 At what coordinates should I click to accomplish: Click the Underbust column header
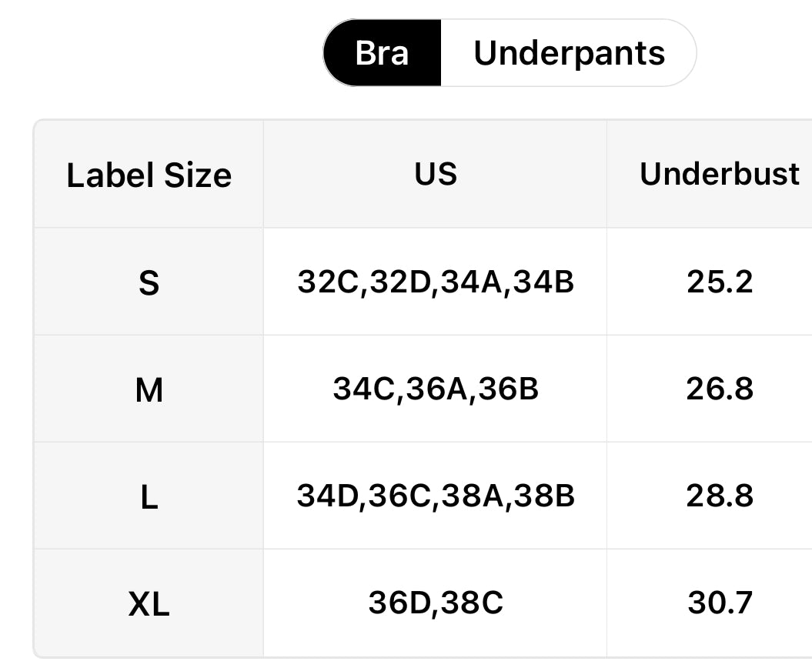pyautogui.click(x=719, y=174)
